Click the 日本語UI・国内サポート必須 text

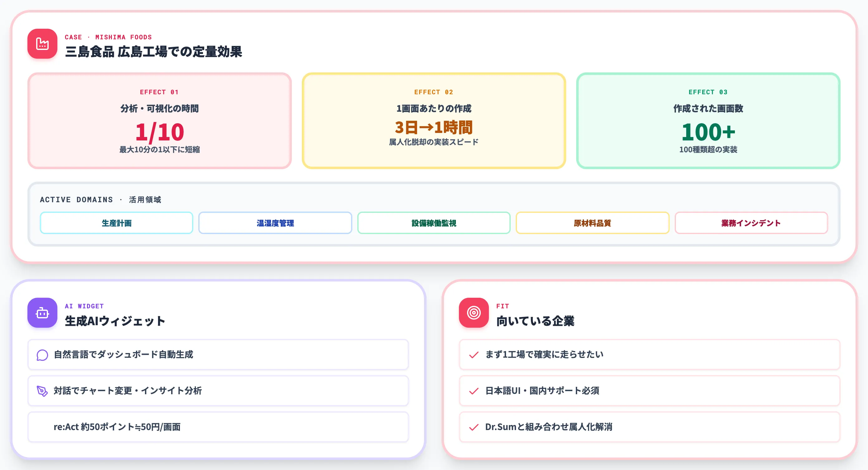[542, 391]
